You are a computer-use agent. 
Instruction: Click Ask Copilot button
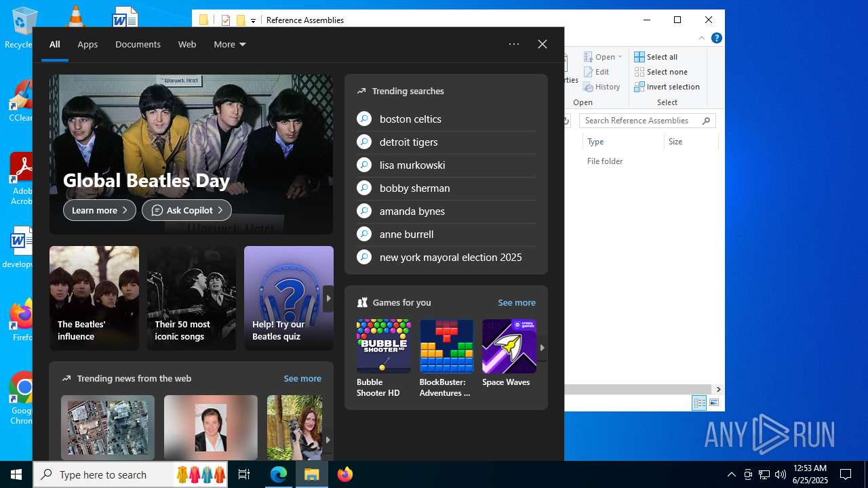[x=186, y=210]
